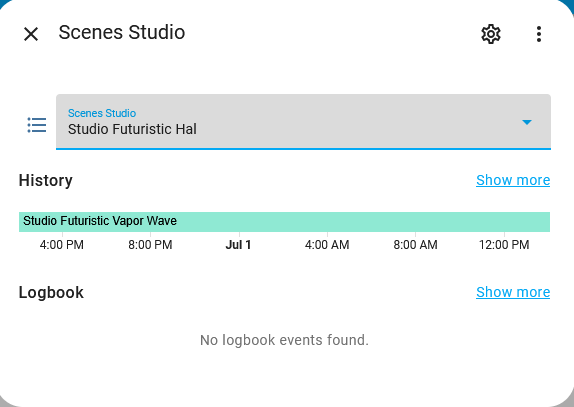Open entity settings with the gear icon
This screenshot has height=407, width=574.
491,34
